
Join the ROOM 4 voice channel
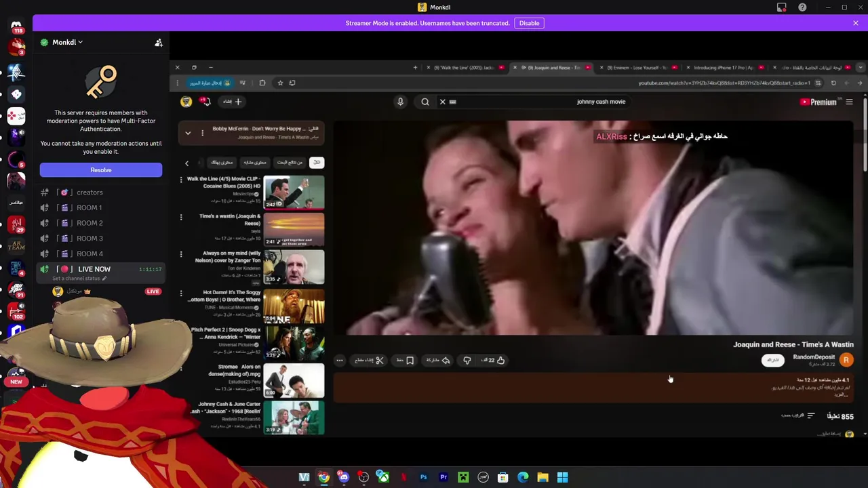[101, 253]
